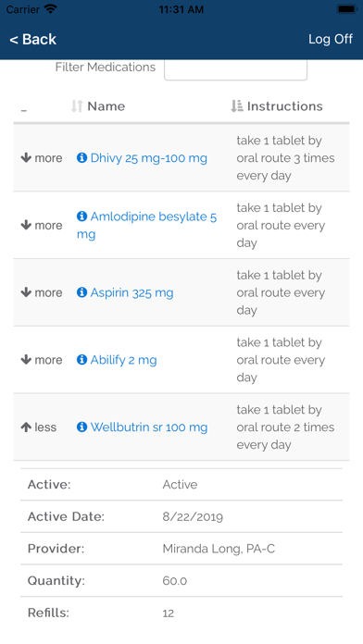Collapse Wellbutrin details with less
The width and height of the screenshot is (363, 644).
(x=39, y=427)
